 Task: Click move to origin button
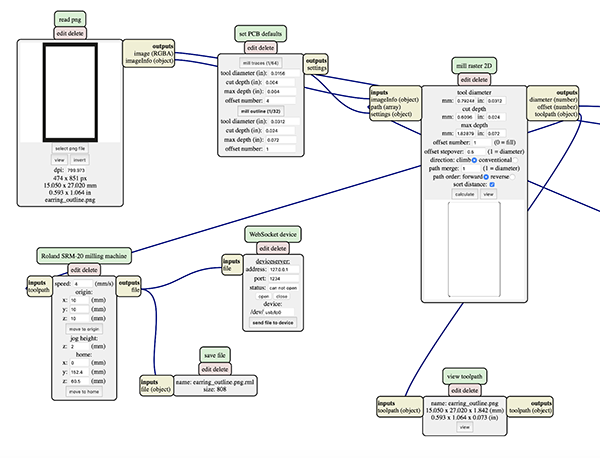click(x=84, y=329)
